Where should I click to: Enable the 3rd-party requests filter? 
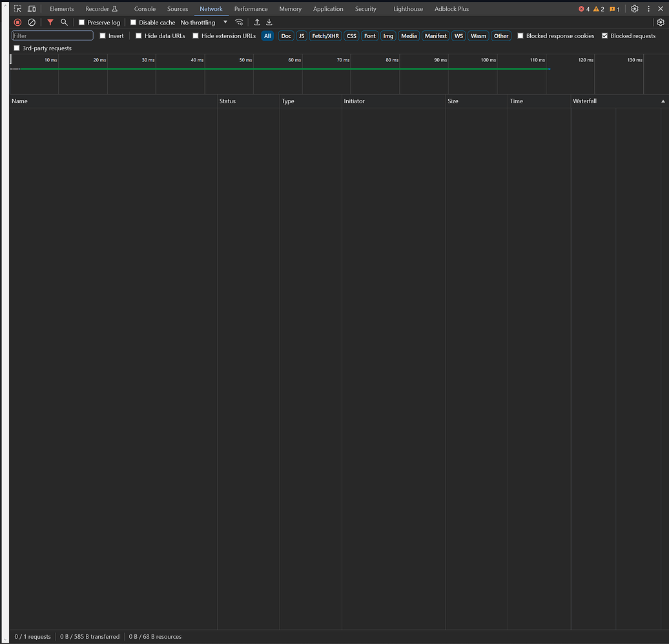point(17,48)
